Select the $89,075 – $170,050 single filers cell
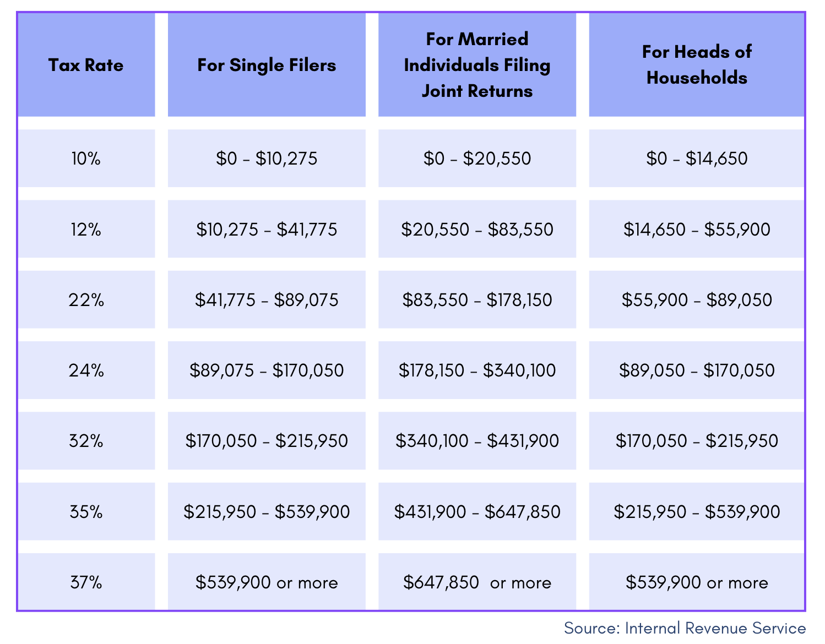This screenshot has height=644, width=825. (x=267, y=370)
